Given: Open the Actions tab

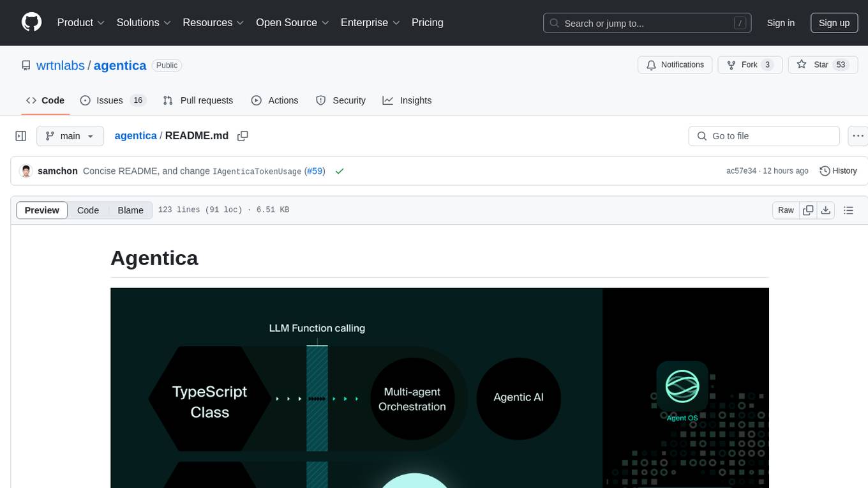Looking at the screenshot, I should click(274, 100).
